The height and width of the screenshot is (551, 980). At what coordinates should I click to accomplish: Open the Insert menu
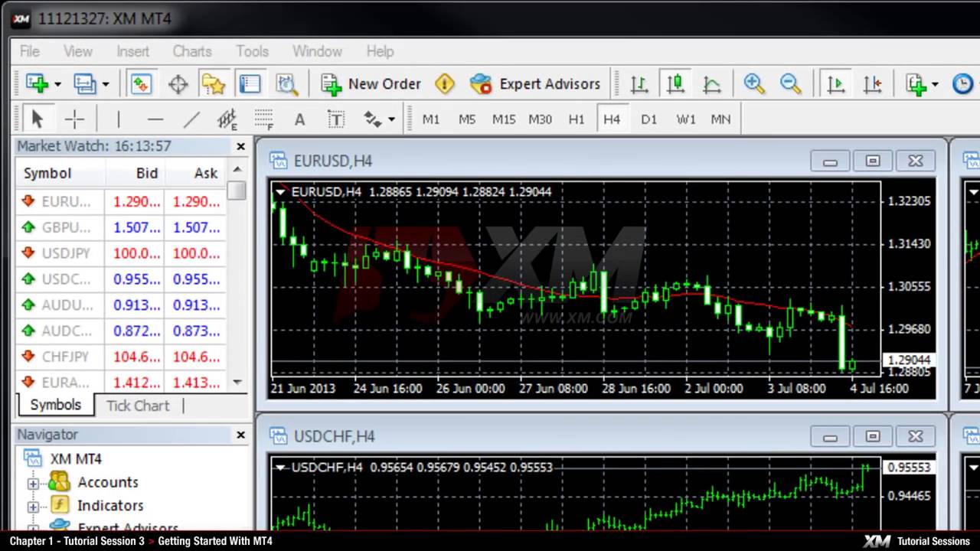pos(133,51)
